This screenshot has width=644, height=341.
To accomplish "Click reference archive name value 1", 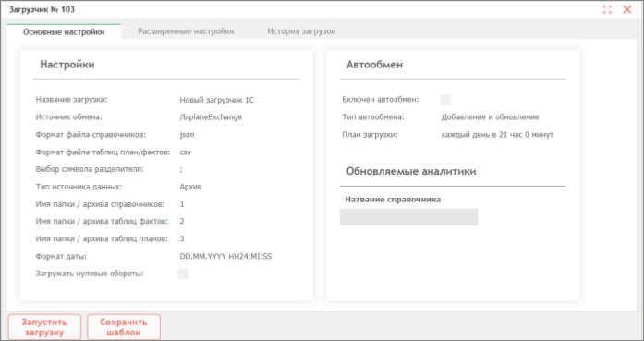I will [x=182, y=204].
